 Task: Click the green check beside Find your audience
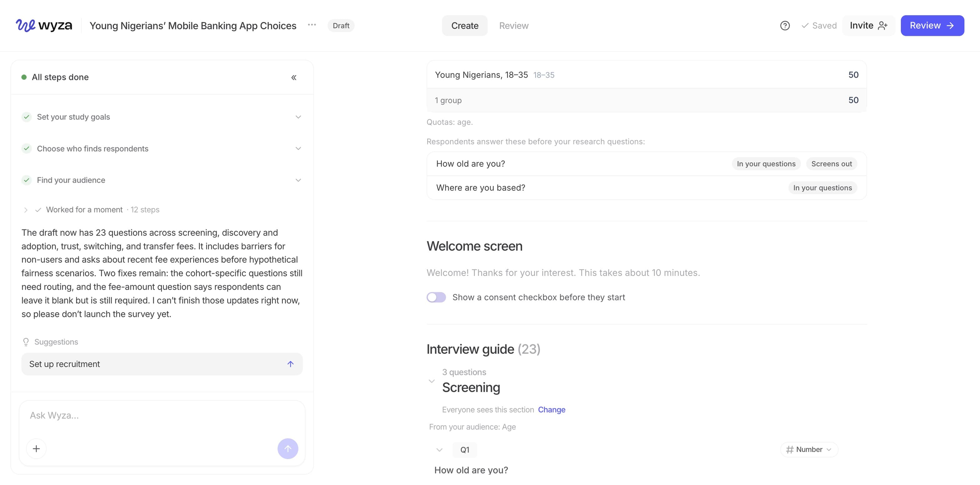click(x=27, y=180)
